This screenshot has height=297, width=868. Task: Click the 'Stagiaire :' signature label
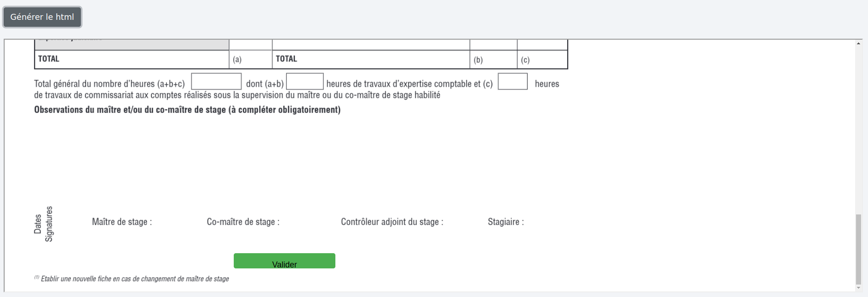(x=505, y=222)
